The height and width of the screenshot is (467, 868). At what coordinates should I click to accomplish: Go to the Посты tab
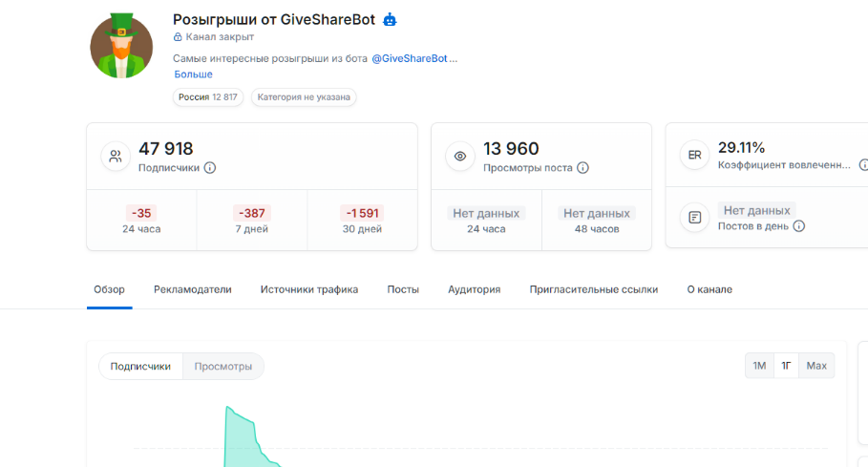[x=403, y=289]
